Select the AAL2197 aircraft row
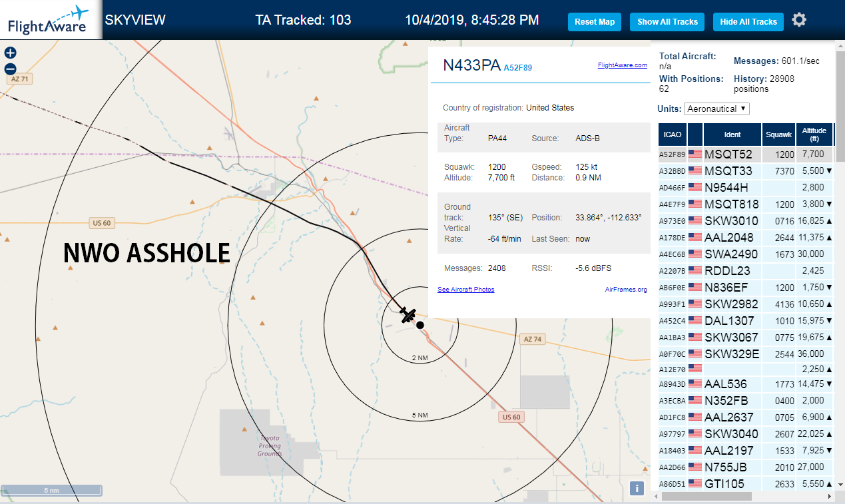 745,451
